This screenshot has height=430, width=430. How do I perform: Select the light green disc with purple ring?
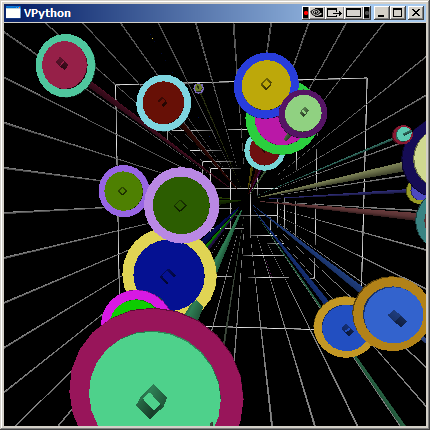pos(303,113)
